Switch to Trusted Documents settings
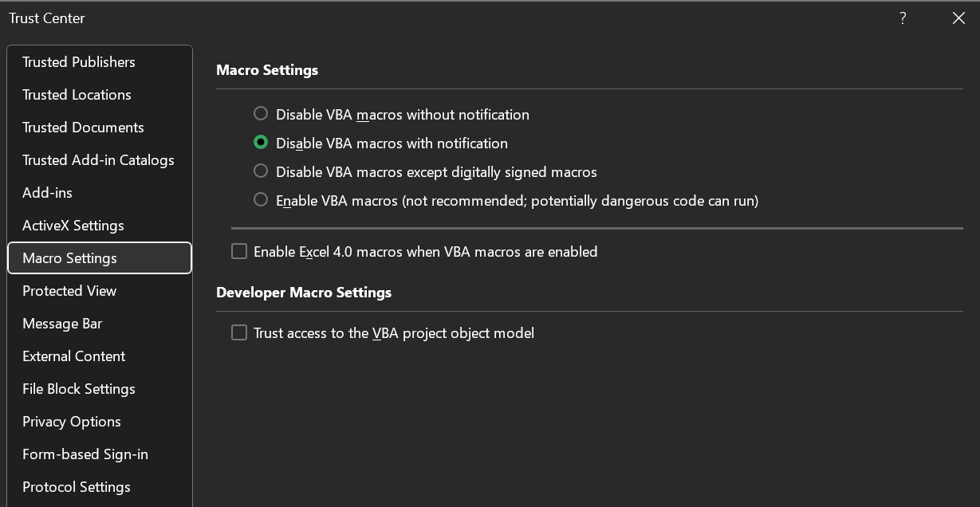The image size is (980, 507). [83, 128]
